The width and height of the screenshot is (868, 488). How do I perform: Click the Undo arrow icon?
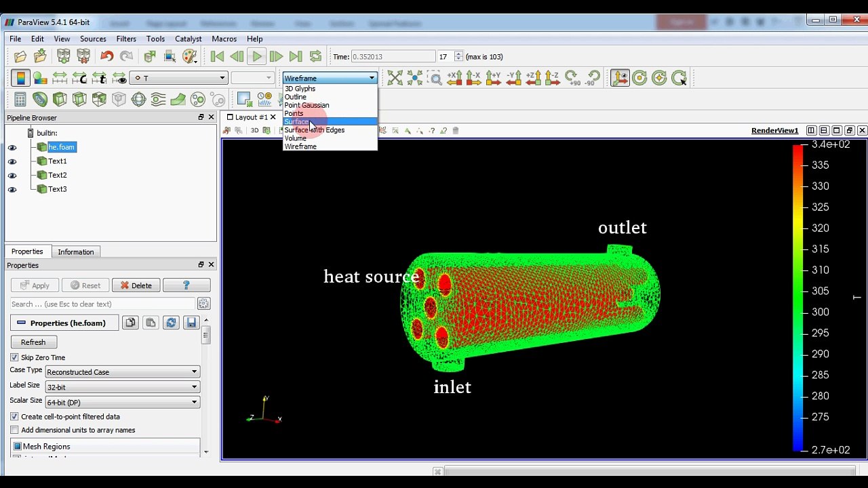[x=106, y=56]
